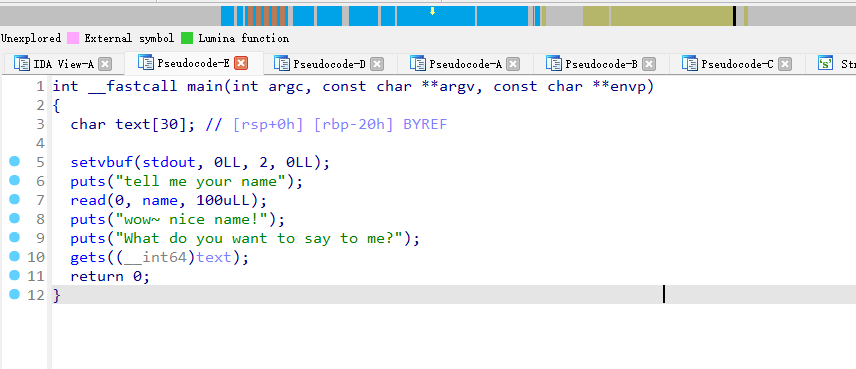
Task: Click the 'Unexplored' legend label
Action: [31, 38]
